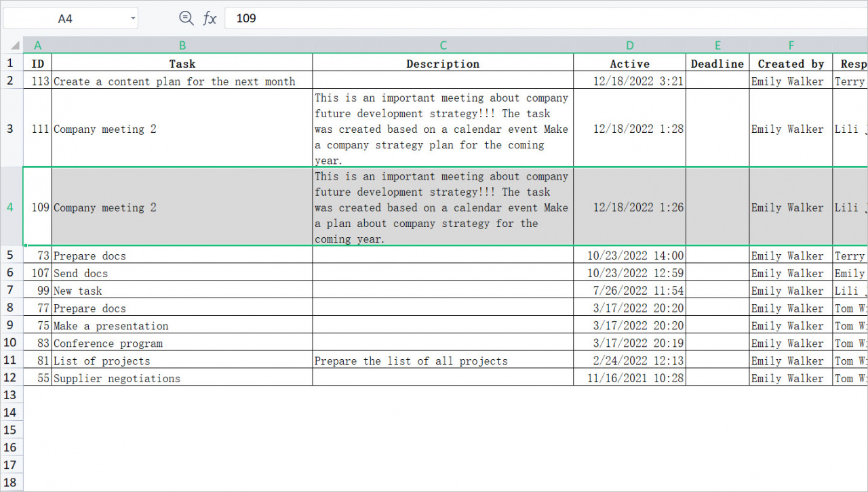Click the ID cell with value 113

pyautogui.click(x=38, y=81)
